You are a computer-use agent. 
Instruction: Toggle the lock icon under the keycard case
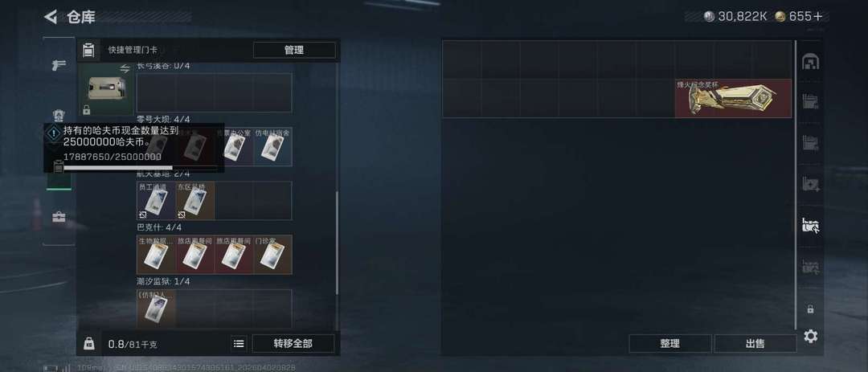[x=86, y=109]
